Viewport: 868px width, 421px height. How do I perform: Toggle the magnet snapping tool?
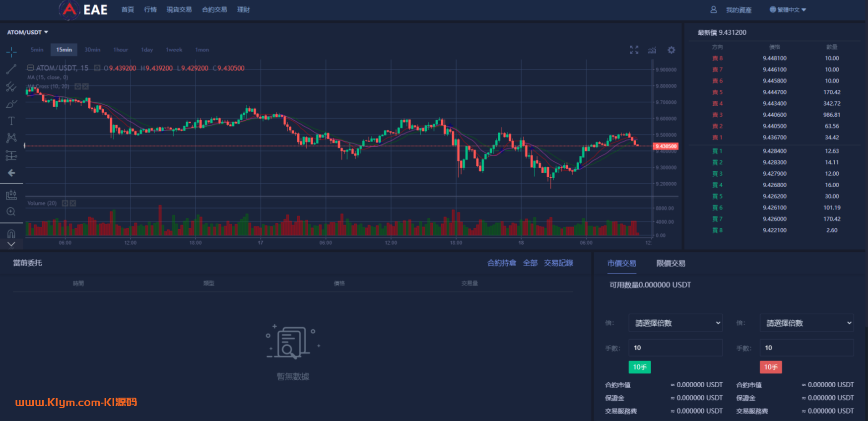tap(11, 233)
